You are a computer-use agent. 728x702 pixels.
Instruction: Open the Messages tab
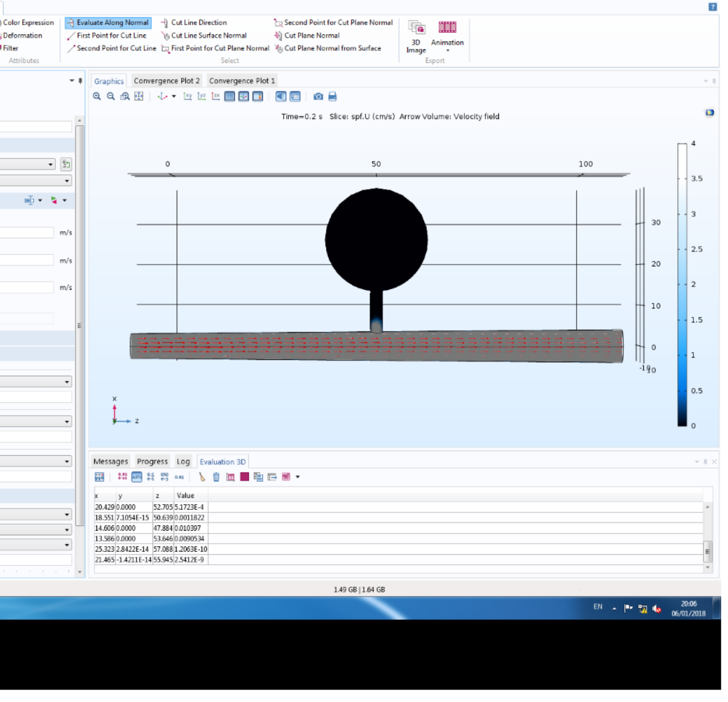point(111,462)
